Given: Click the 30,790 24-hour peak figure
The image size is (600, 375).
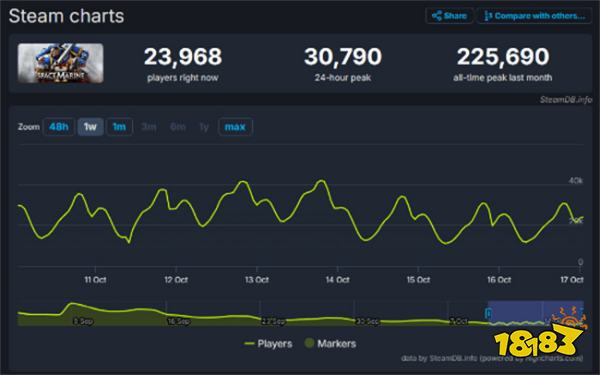Looking at the screenshot, I should [x=343, y=57].
